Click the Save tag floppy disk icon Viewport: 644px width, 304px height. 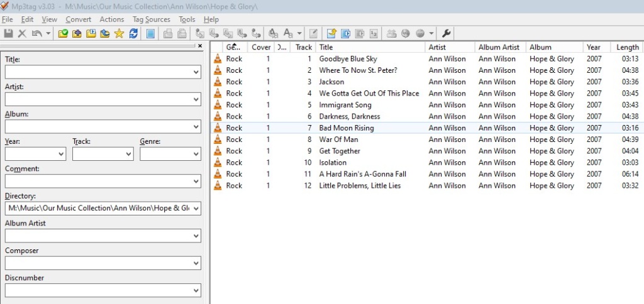8,34
